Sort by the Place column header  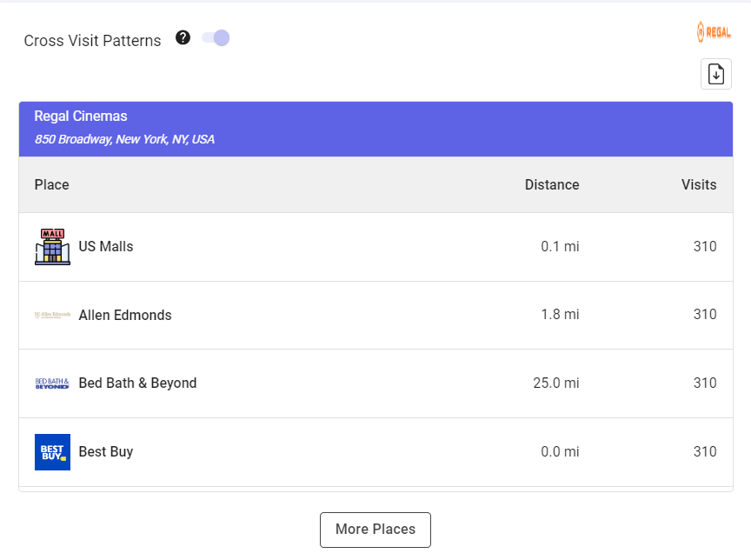[x=52, y=184]
